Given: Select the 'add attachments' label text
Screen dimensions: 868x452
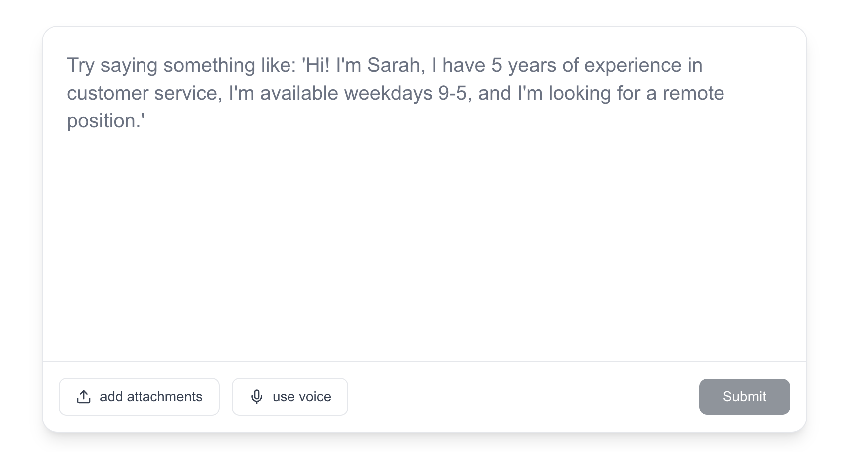Looking at the screenshot, I should coord(151,397).
